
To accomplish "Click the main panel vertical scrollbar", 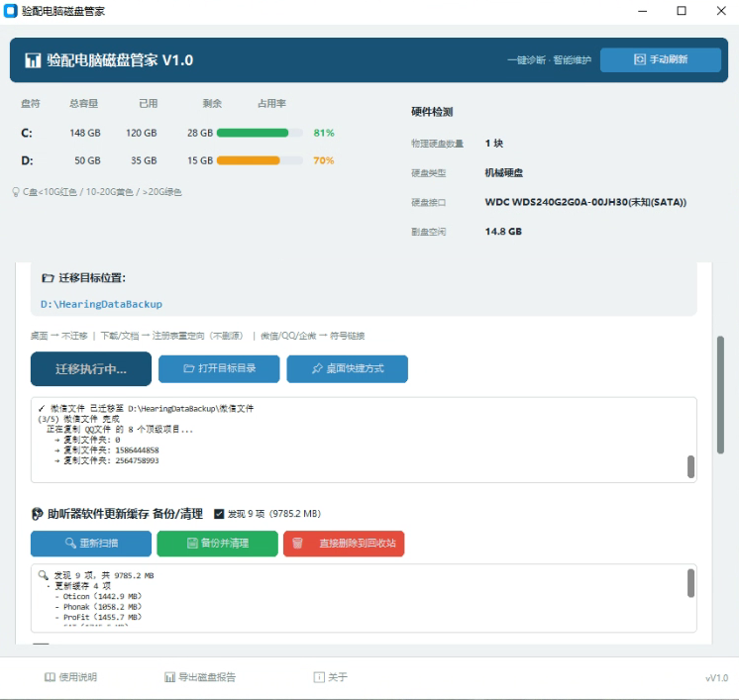I will (x=720, y=395).
